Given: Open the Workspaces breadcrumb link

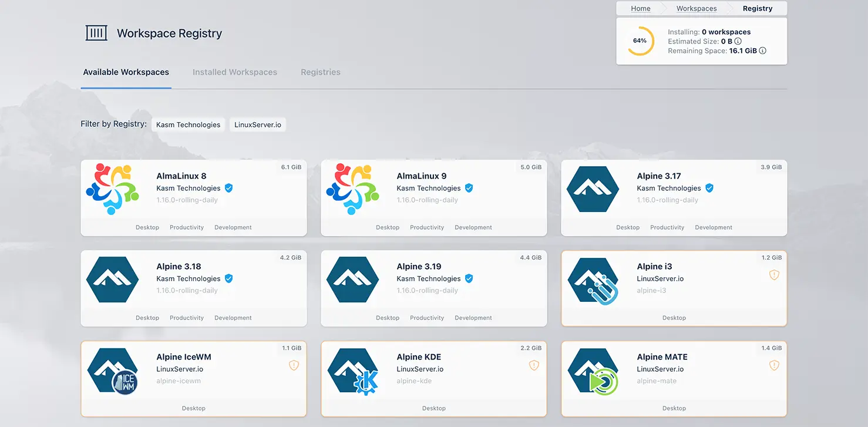Looking at the screenshot, I should 697,8.
